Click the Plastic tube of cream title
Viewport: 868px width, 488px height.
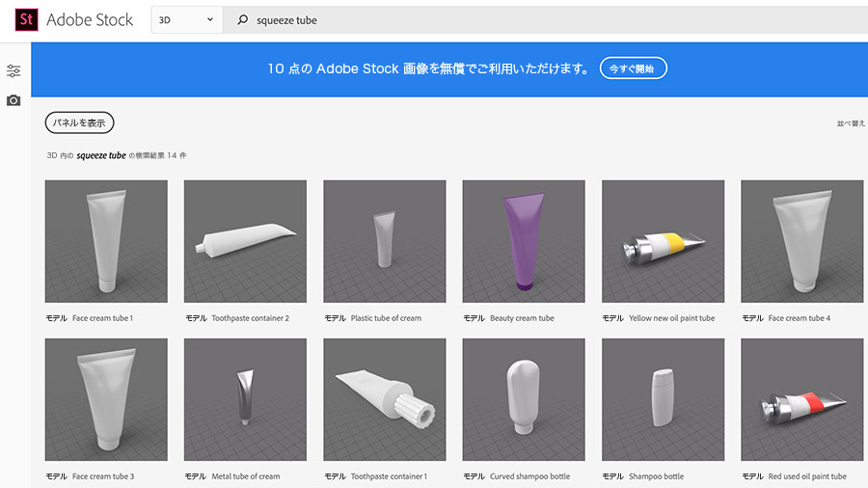[x=386, y=318]
